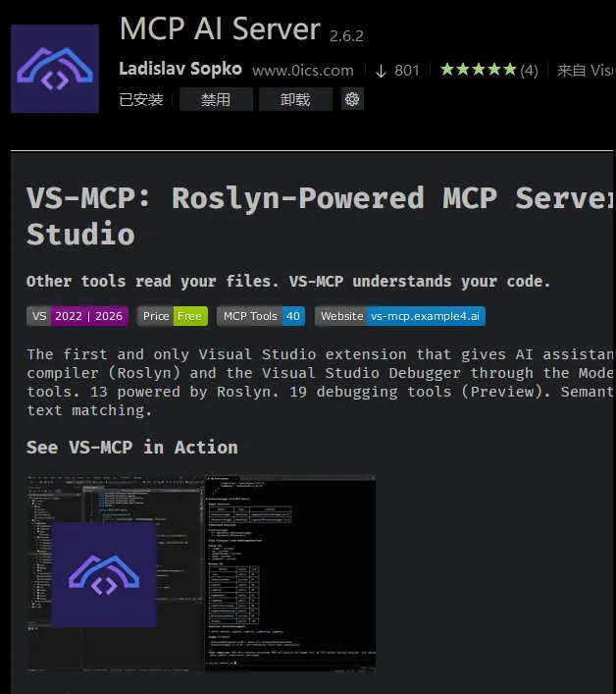Image resolution: width=616 pixels, height=694 pixels.
Task: Click the download arrow icon beside 801
Action: [x=381, y=70]
